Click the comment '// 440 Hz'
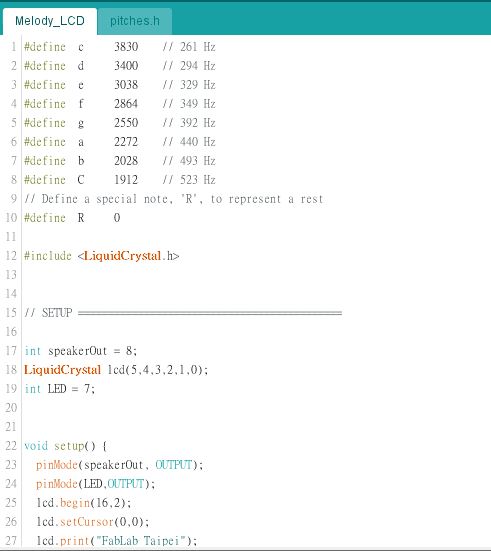The height and width of the screenshot is (551, 491). pos(189,142)
